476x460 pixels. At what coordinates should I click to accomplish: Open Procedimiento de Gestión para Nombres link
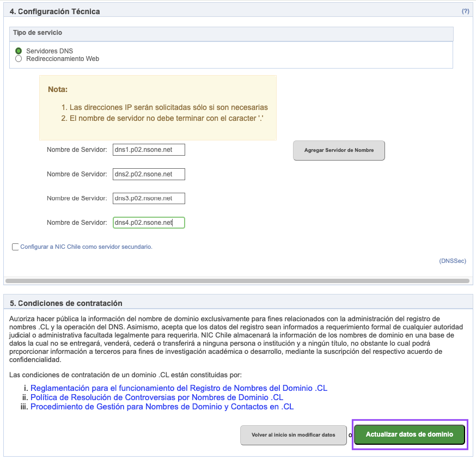point(162,407)
